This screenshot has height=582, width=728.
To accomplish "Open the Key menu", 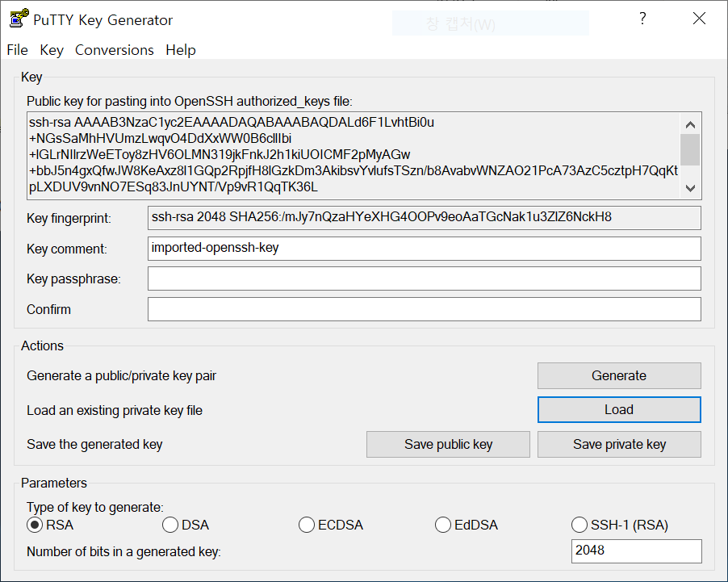I will click(x=52, y=50).
